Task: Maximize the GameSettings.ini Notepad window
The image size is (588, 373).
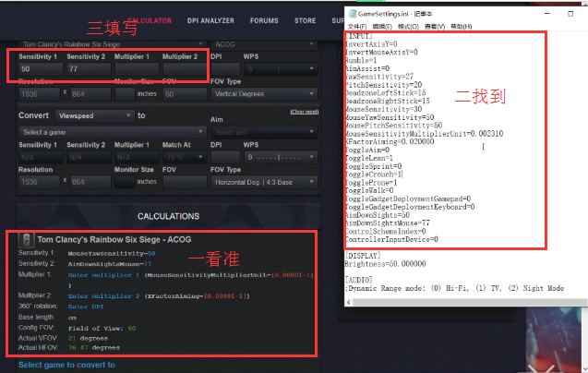Action: click(570, 14)
